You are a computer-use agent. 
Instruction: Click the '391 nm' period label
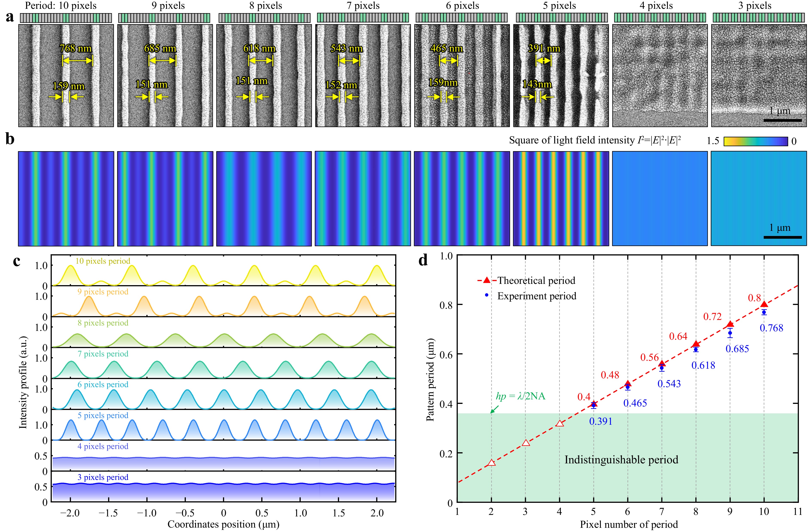(x=544, y=48)
